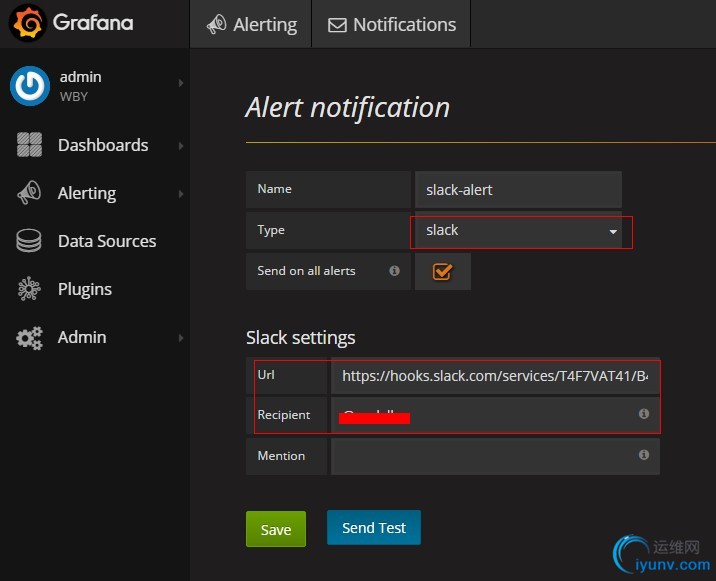Screen dimensions: 716x581
Task: Click the empty Mention input field
Action: [x=495, y=456]
